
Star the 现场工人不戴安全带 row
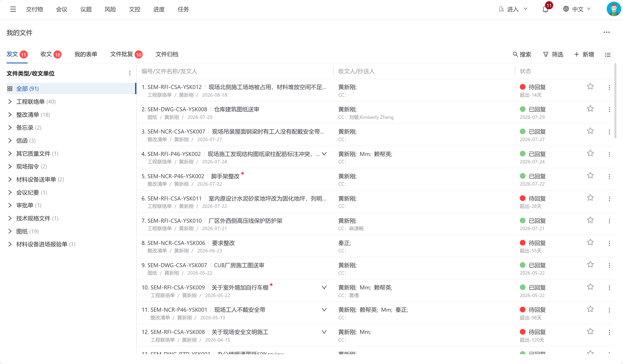(590, 309)
